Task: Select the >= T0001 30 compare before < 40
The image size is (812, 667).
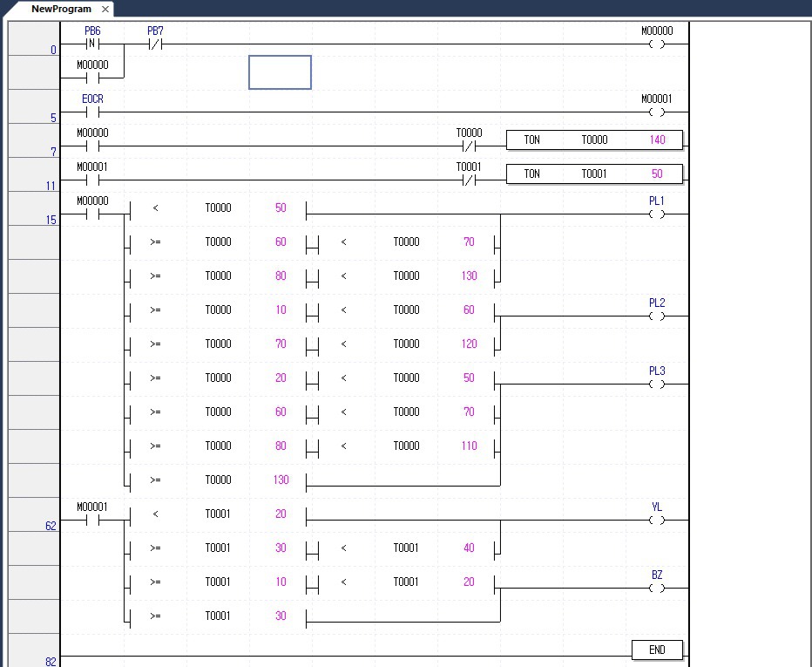Action: point(218,548)
